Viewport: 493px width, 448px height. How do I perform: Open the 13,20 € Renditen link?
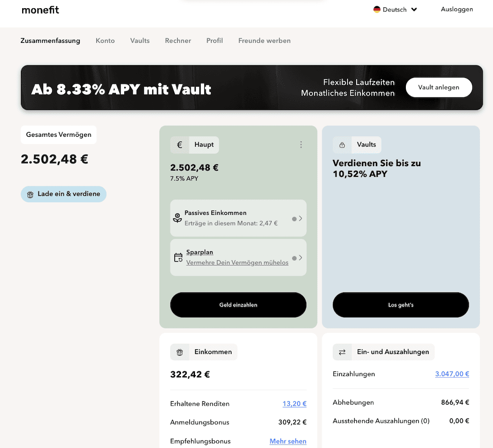click(x=294, y=404)
